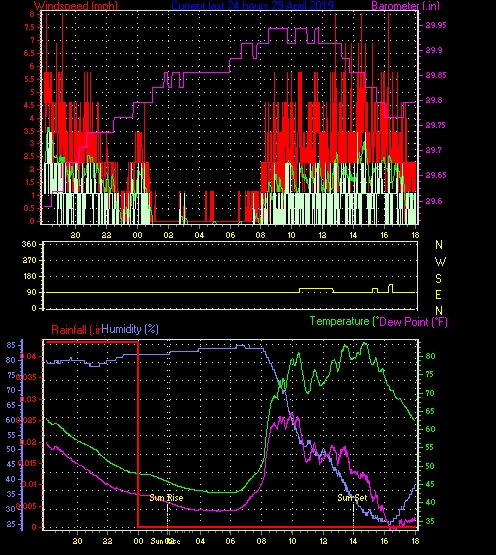Click the 7.5 windspeed axis value
Screen dimensions: 496x555
30,27
